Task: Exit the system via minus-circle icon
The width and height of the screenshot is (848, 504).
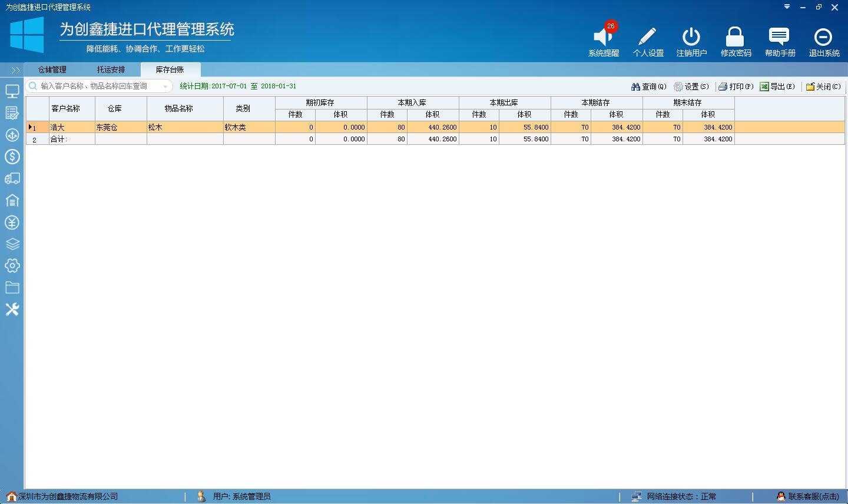Action: tap(823, 37)
